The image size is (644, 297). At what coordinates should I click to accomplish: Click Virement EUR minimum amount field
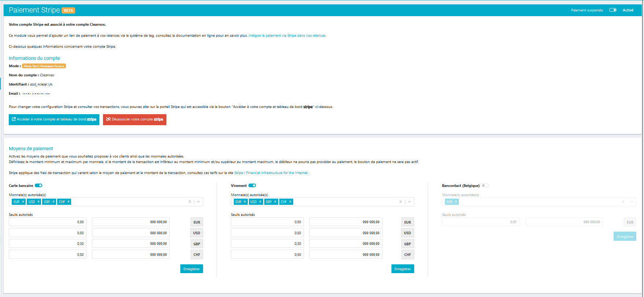click(267, 222)
